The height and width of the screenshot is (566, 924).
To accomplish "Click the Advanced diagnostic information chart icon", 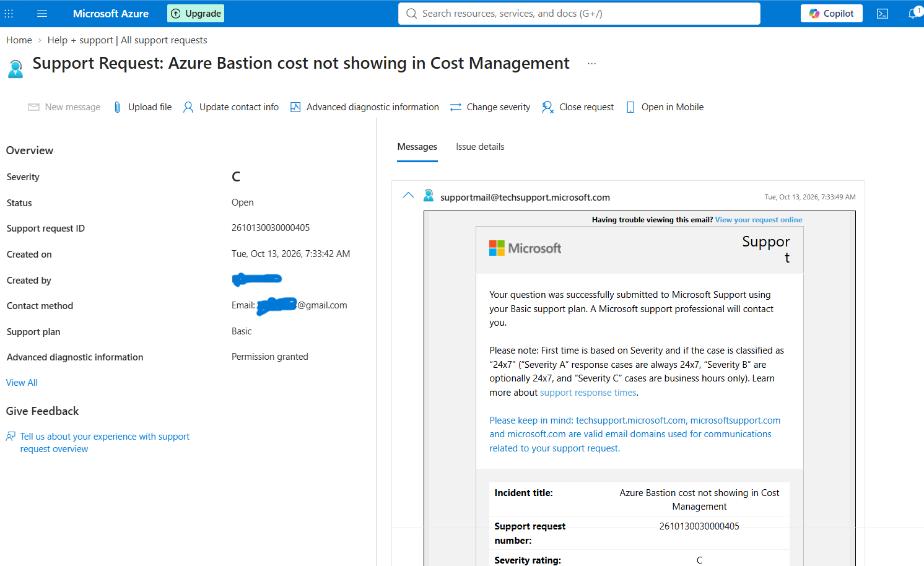I will [295, 107].
